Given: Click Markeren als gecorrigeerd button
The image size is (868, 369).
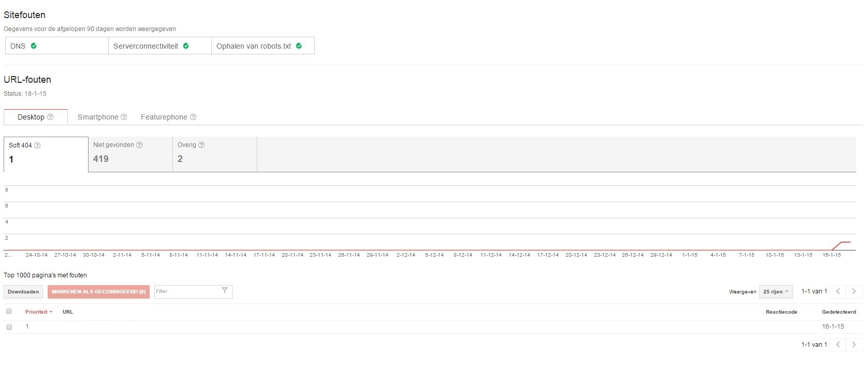Looking at the screenshot, I should click(98, 292).
